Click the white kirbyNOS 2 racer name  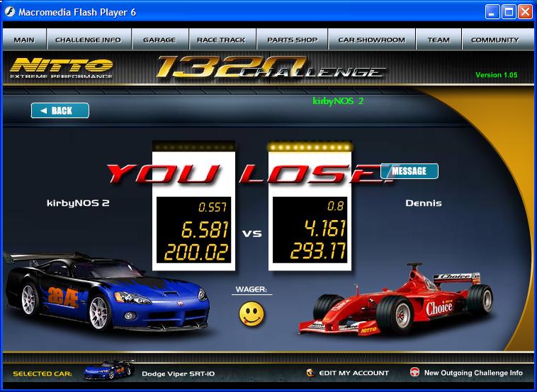pyautogui.click(x=78, y=203)
